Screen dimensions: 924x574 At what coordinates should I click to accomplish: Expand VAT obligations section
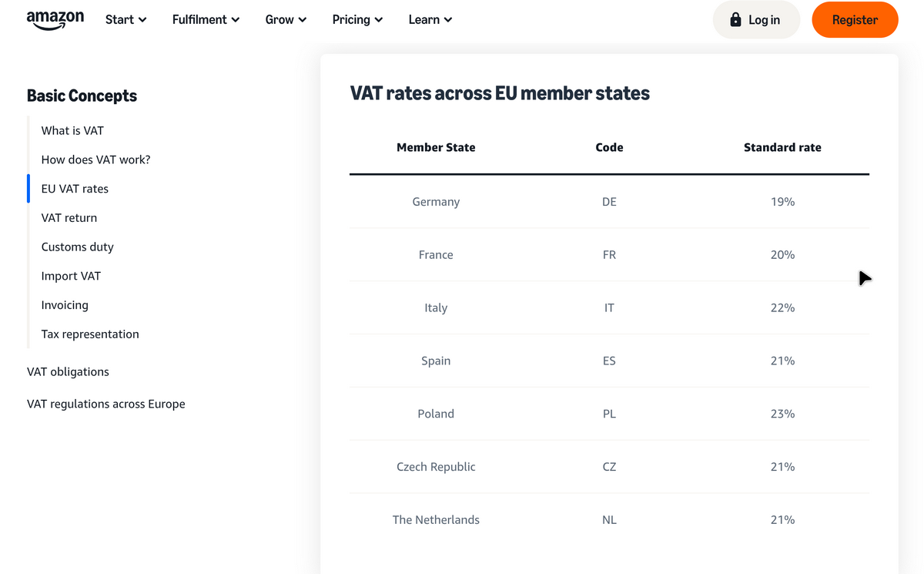[x=68, y=371]
